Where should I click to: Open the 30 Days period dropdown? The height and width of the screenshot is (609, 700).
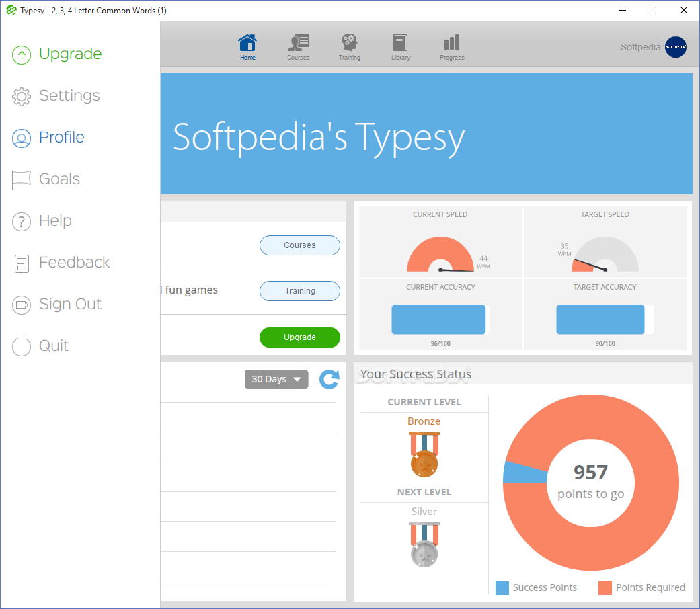click(276, 379)
